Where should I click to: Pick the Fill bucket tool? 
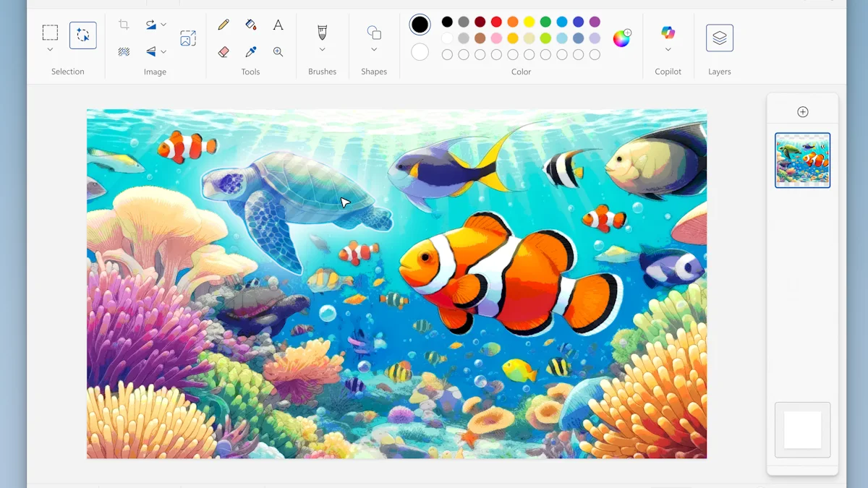[251, 25]
